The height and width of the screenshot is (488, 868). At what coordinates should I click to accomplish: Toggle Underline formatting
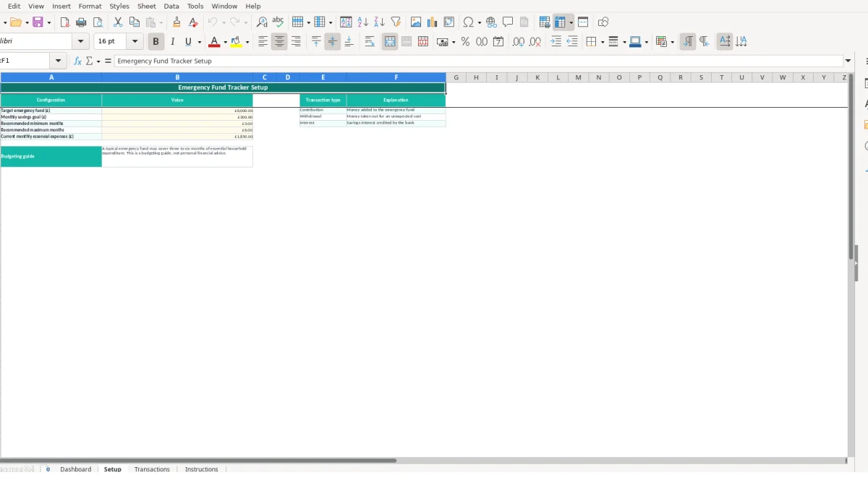(x=189, y=42)
